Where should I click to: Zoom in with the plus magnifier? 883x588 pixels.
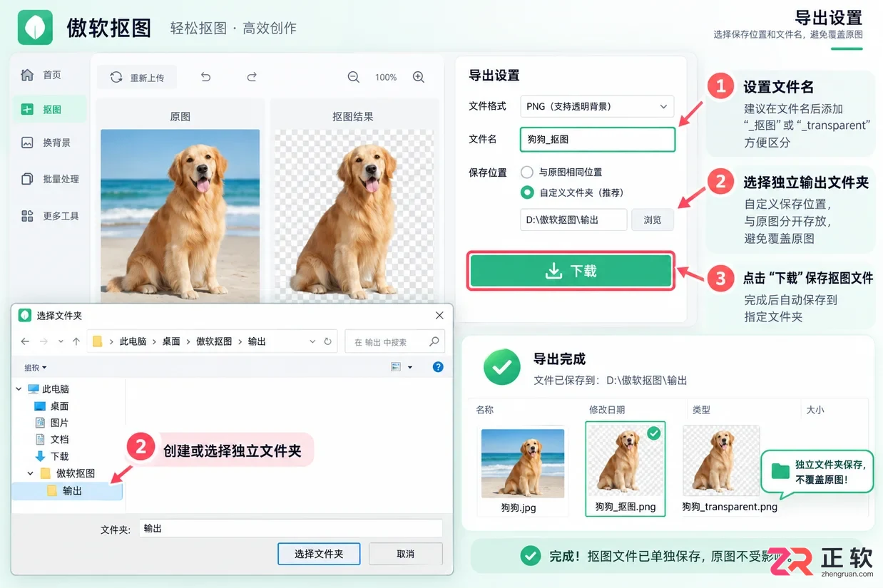point(419,77)
